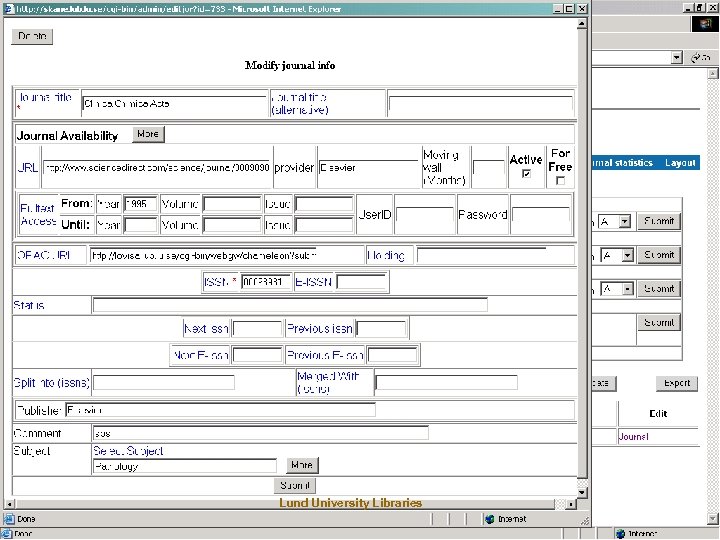Click the Internet zone icon in background status bar
The height and width of the screenshot is (540, 720).
620,534
